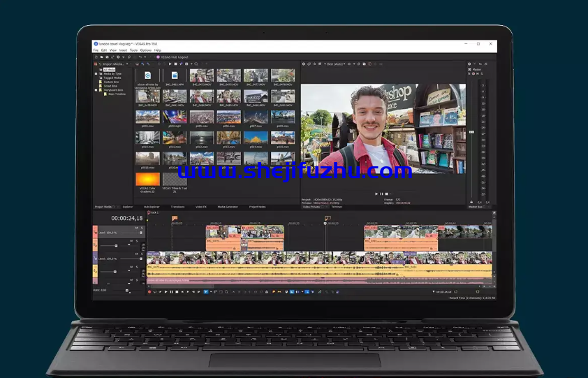
Task: Click the VEGAS Hub purple icon
Action: point(158,57)
